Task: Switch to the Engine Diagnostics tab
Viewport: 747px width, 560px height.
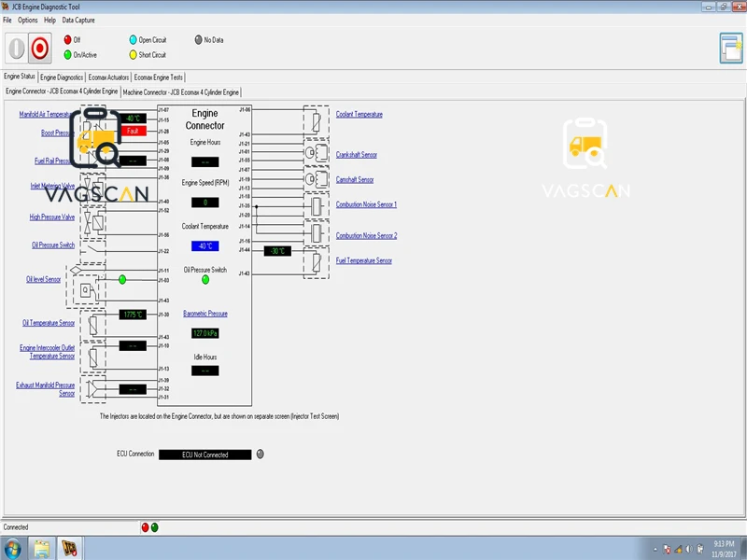Action: (x=62, y=77)
